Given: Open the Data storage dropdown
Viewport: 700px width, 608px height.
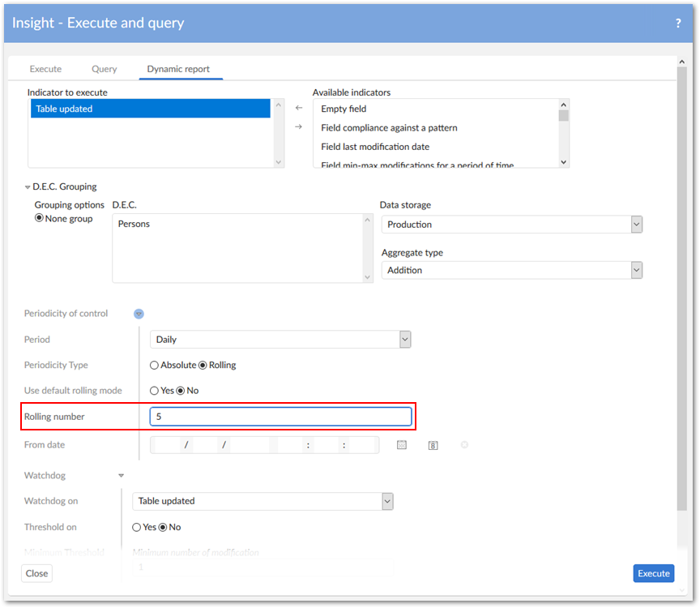Looking at the screenshot, I should (636, 225).
